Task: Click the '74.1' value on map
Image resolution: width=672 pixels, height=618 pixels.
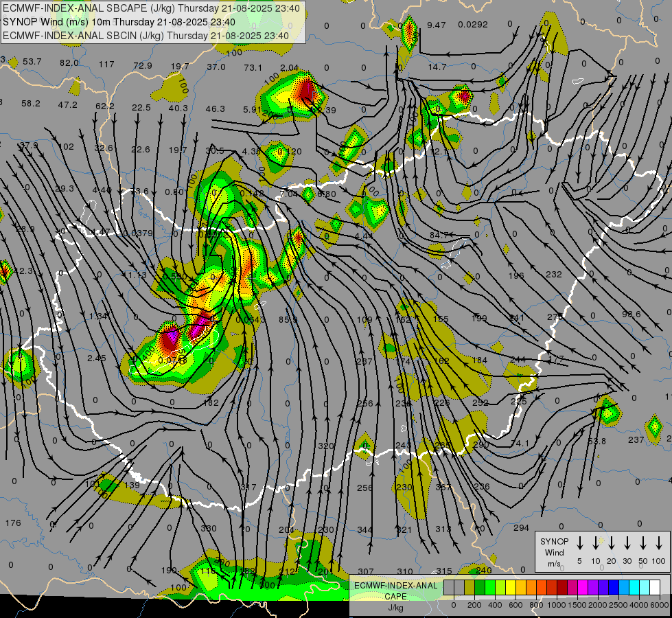Action: pyautogui.click(x=520, y=444)
